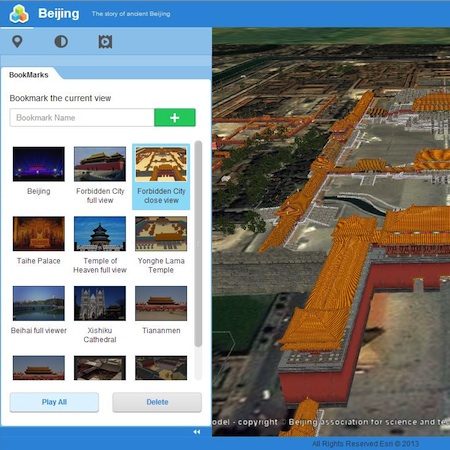This screenshot has height=450, width=450.
Task: Open the location pin bookmarks tool
Action: [17, 42]
